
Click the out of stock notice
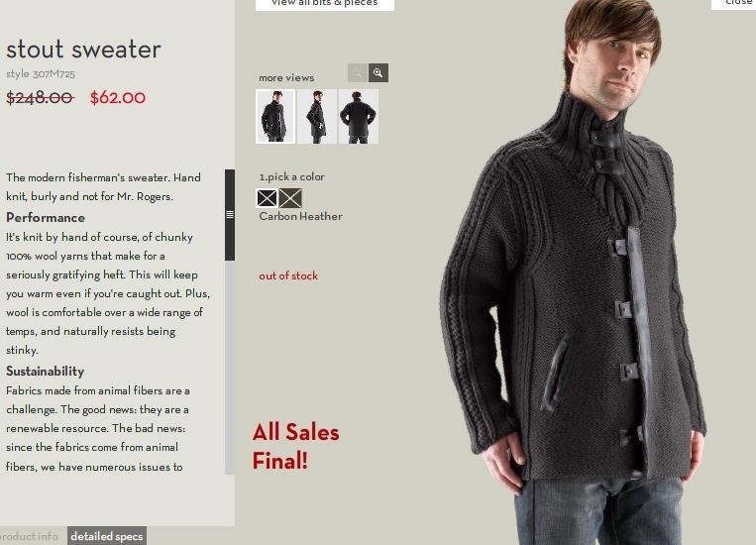click(288, 275)
